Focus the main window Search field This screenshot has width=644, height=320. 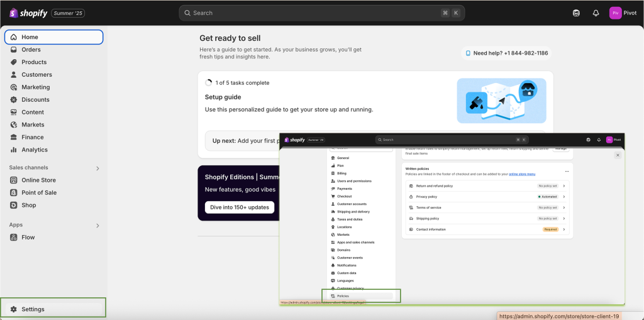321,13
